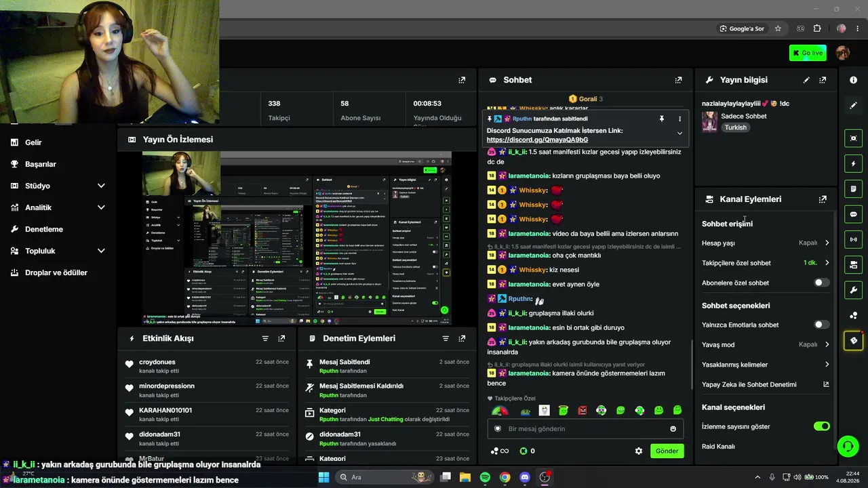868x488 pixels.
Task: Pop out the Sohbet chat panel
Action: pyautogui.click(x=678, y=80)
